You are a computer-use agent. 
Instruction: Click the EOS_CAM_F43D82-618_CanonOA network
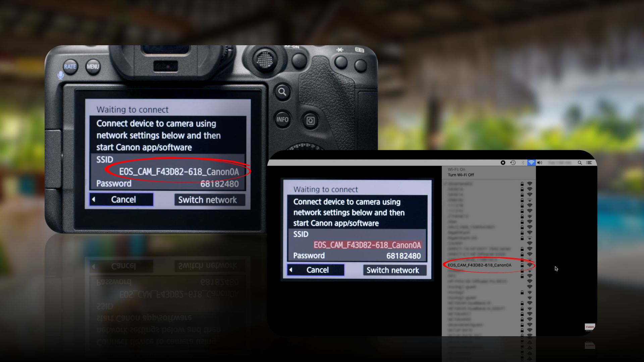tap(480, 265)
